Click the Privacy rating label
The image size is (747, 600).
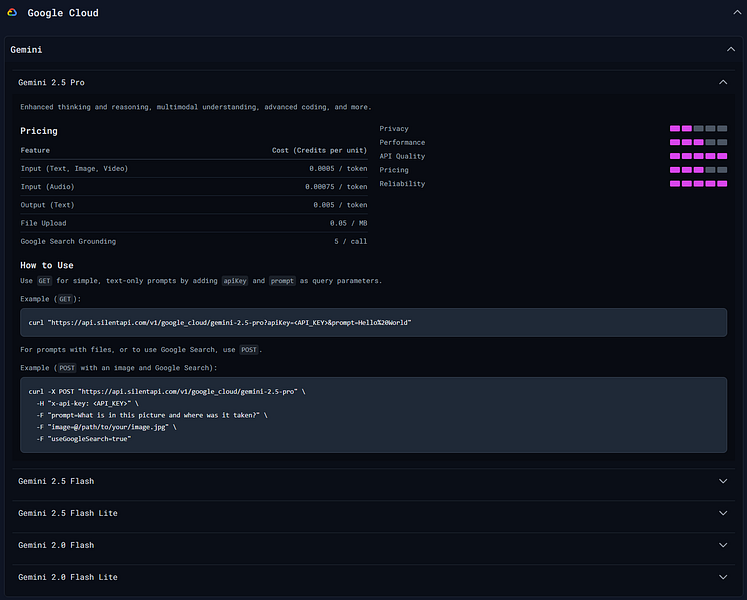tap(394, 129)
